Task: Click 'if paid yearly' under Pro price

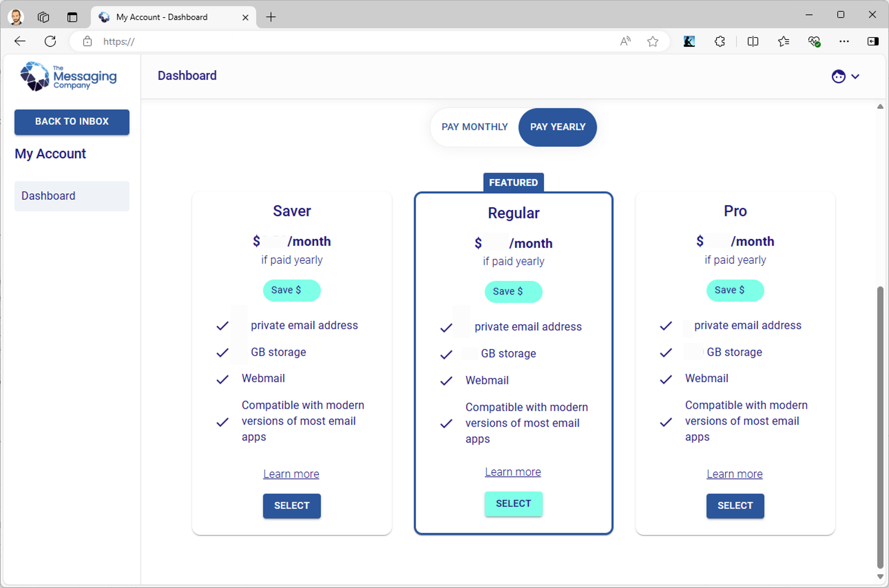Action: (x=735, y=260)
